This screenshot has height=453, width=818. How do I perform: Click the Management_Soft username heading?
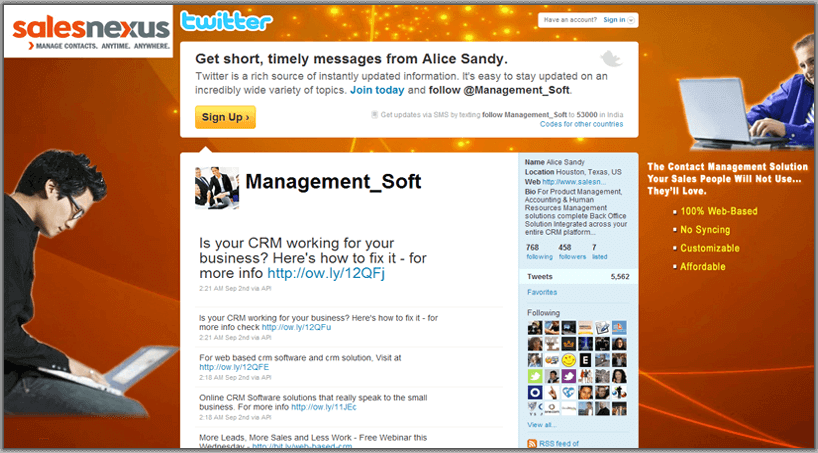click(x=333, y=182)
